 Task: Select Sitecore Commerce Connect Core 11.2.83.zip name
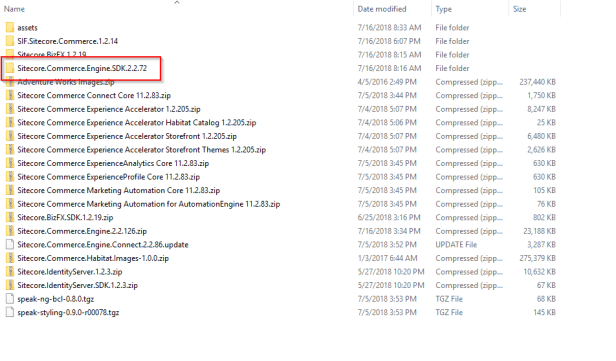94,95
